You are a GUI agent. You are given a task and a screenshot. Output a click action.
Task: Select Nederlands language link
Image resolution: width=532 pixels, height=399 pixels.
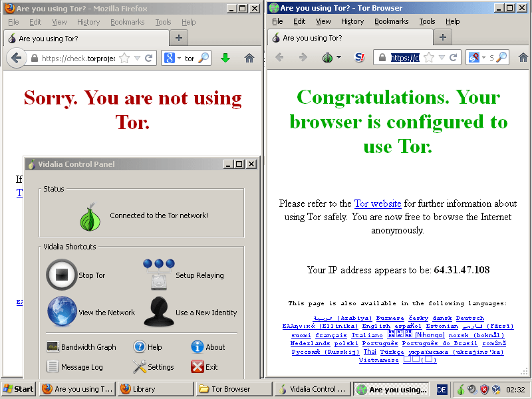pyautogui.click(x=310, y=343)
